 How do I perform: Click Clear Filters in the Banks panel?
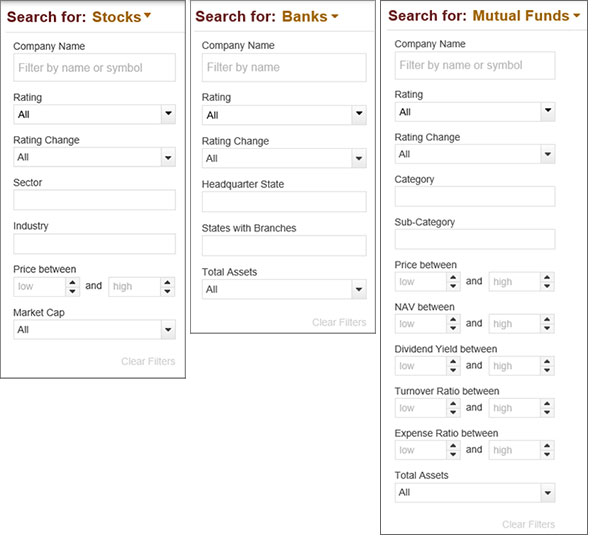coord(339,322)
